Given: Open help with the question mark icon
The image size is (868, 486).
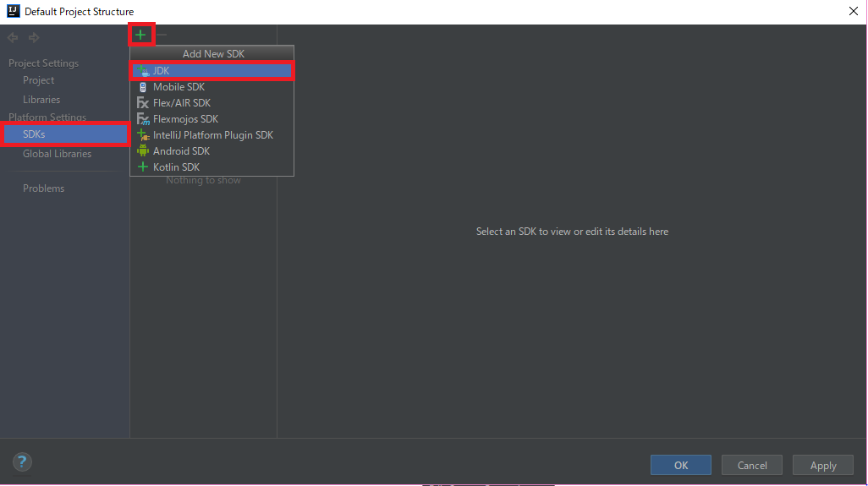Looking at the screenshot, I should 22,461.
